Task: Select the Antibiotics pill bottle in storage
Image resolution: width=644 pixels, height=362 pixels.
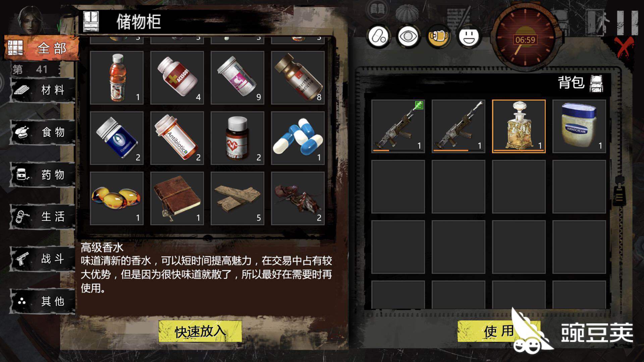Action: click(177, 138)
